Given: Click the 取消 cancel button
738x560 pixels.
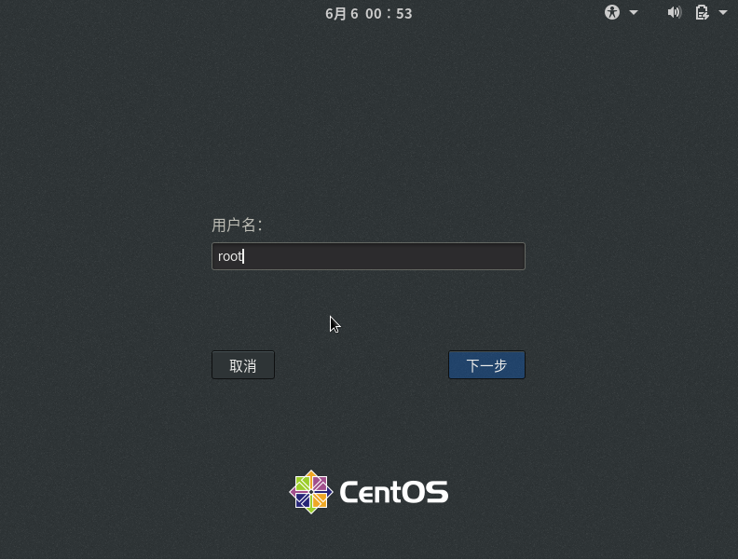Looking at the screenshot, I should (243, 364).
